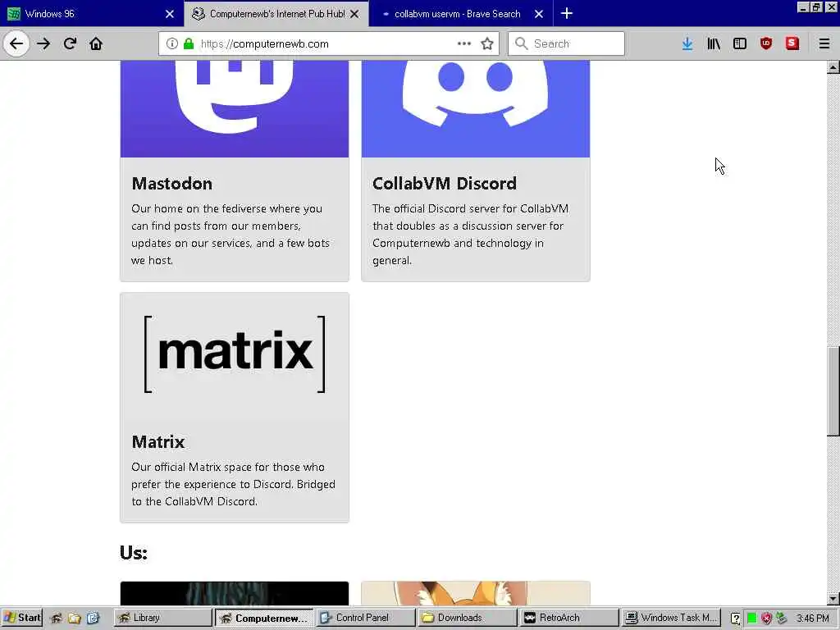Open the Mastodon logo card image
This screenshot has height=630, width=840.
click(x=235, y=109)
